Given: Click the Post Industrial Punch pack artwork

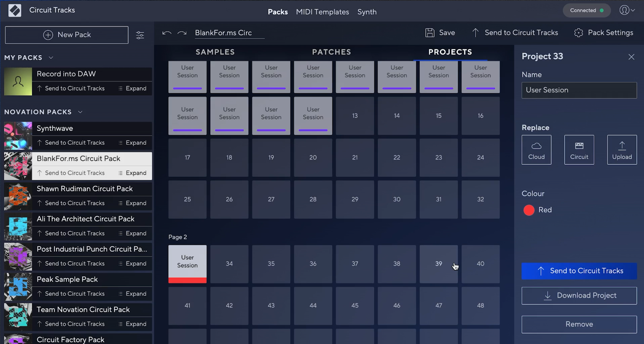Looking at the screenshot, I should point(18,257).
